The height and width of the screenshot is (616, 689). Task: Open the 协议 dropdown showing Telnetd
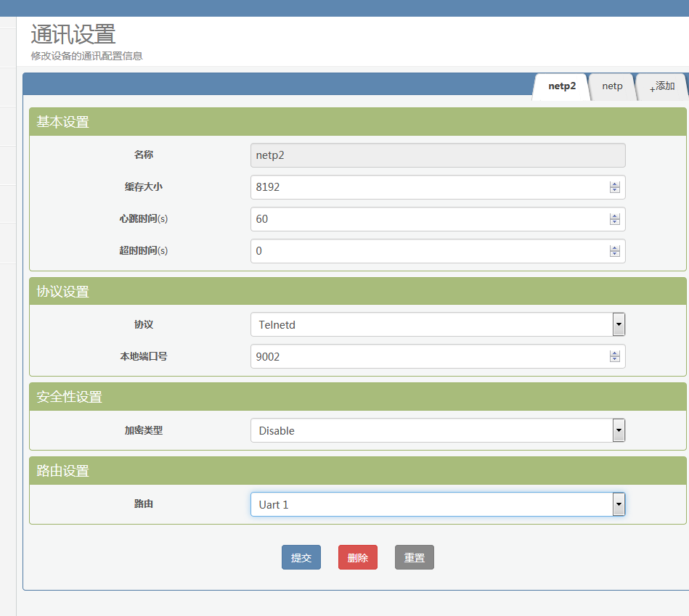pyautogui.click(x=619, y=325)
